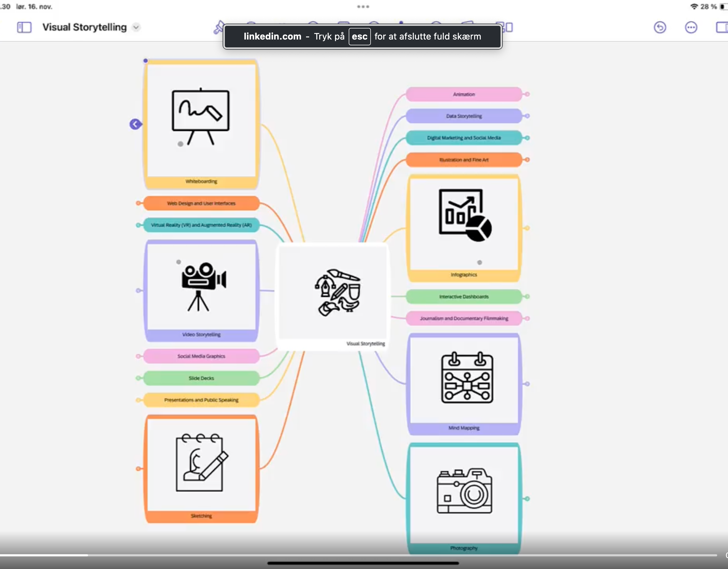728x569 pixels.
Task: Click the Mind Mapping node's branch handle
Action: [527, 384]
